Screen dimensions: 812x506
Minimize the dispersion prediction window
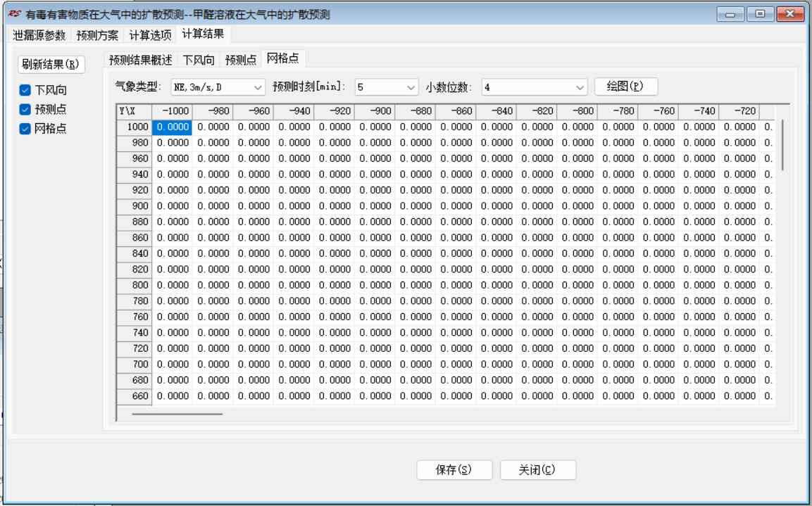tap(730, 14)
